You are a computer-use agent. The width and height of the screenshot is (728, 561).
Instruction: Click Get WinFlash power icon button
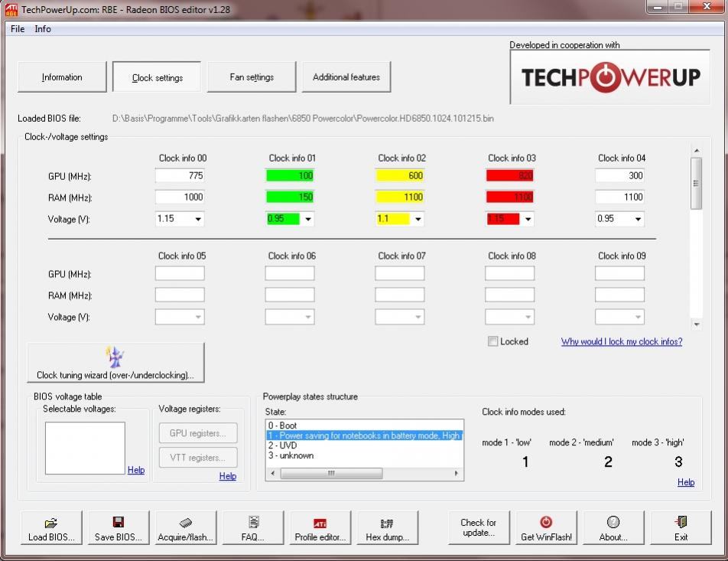pyautogui.click(x=546, y=527)
